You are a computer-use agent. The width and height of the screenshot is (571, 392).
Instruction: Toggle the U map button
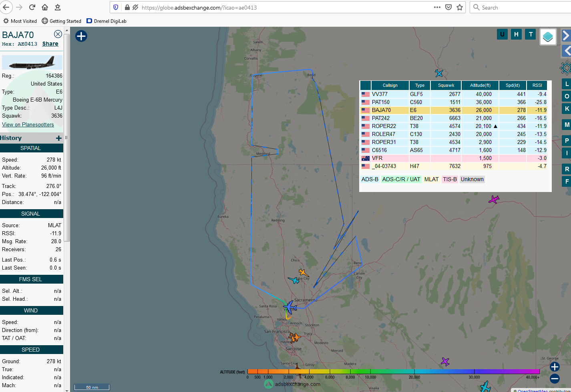coord(502,34)
